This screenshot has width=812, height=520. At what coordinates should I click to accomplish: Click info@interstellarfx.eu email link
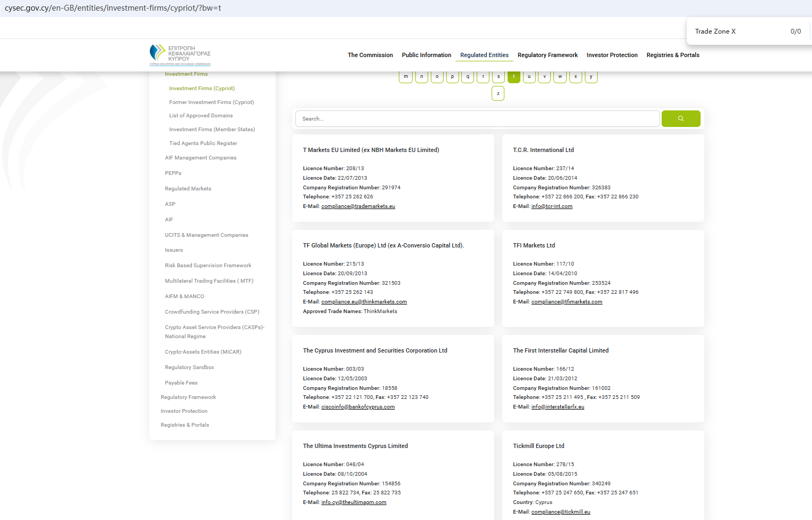point(558,407)
